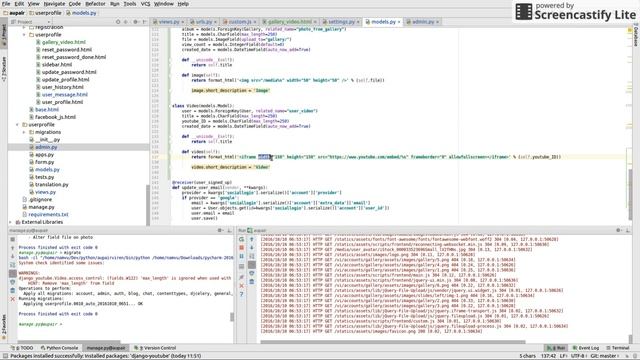Stop the running aupair server
The width and height of the screenshot is (640, 360).
coord(241,248)
